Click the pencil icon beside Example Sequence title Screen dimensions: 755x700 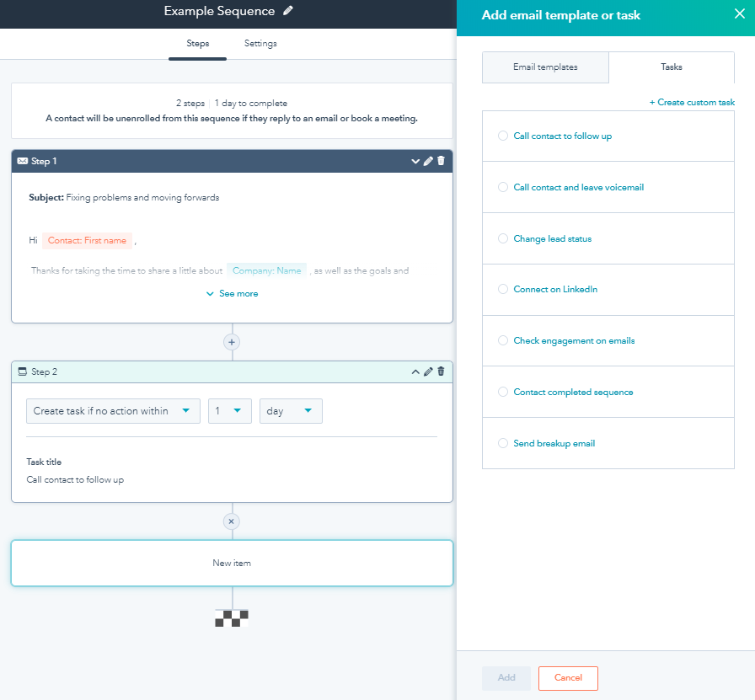[288, 11]
